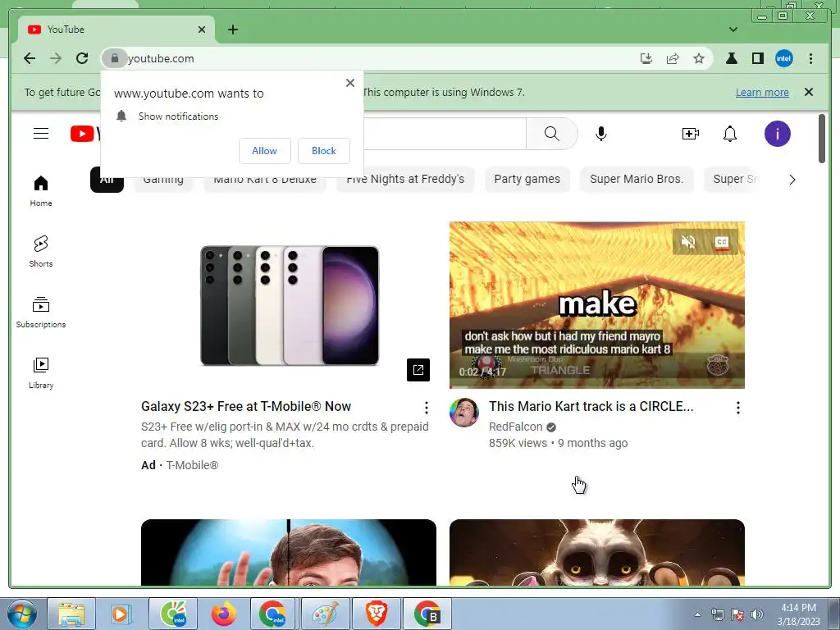840x630 pixels.
Task: Open Galaxy S23+ Free at T-Mobile title
Action: tap(246, 406)
